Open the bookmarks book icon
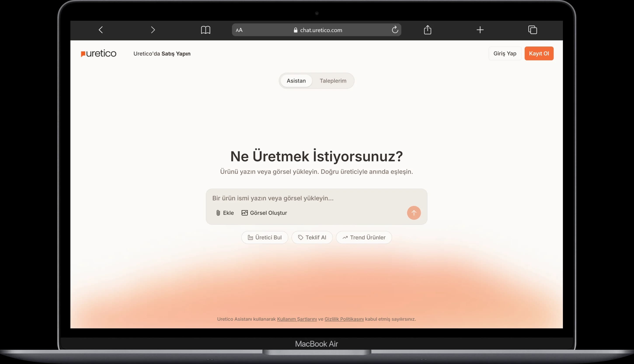Viewport: 634px width, 364px height. 206,30
